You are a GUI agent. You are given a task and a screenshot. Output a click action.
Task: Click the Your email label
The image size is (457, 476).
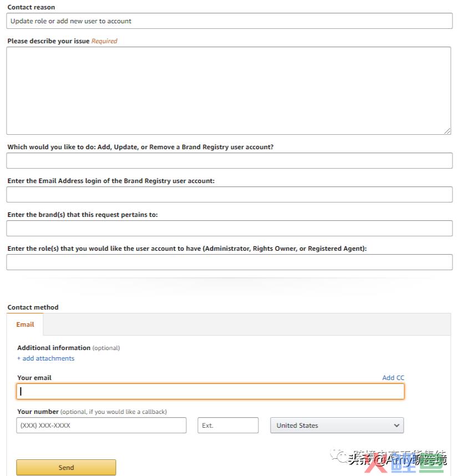(34, 378)
